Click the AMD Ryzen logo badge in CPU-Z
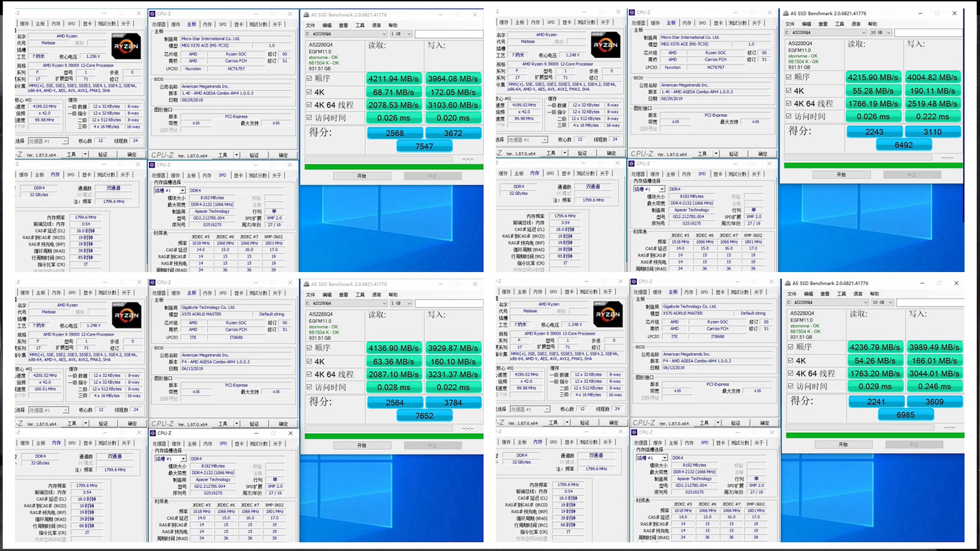980x551 pixels. click(126, 46)
